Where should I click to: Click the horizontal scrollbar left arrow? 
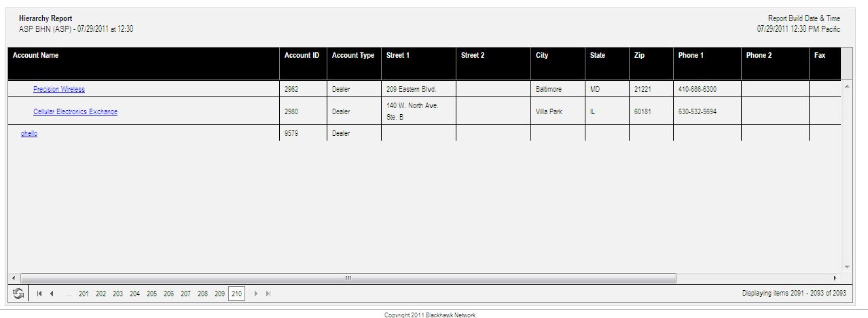click(14, 278)
